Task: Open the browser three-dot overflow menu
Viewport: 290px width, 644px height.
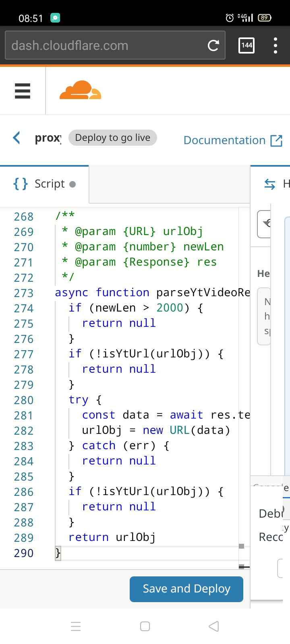Action: pos(275,45)
